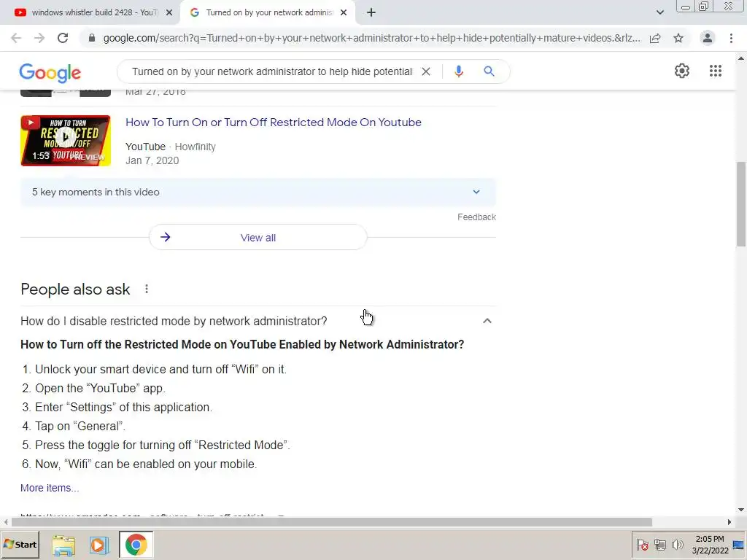The width and height of the screenshot is (747, 560).
Task: Click the horizontal scrollbar thumb
Action: (332, 522)
